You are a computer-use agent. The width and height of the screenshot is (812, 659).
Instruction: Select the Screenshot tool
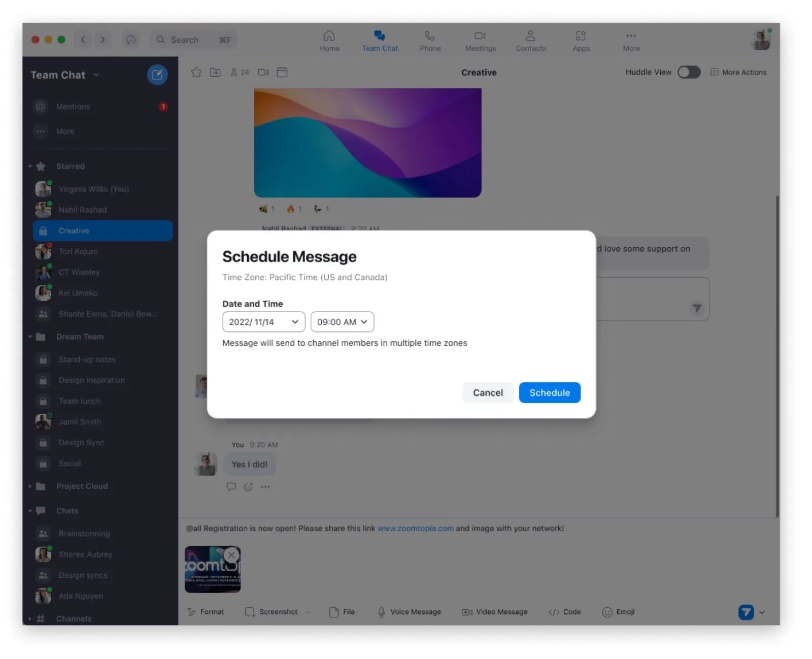(x=277, y=612)
